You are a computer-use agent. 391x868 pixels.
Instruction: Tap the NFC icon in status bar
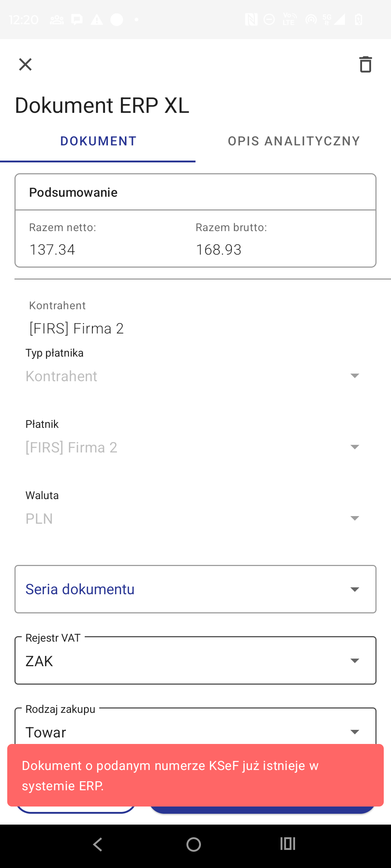pyautogui.click(x=251, y=20)
